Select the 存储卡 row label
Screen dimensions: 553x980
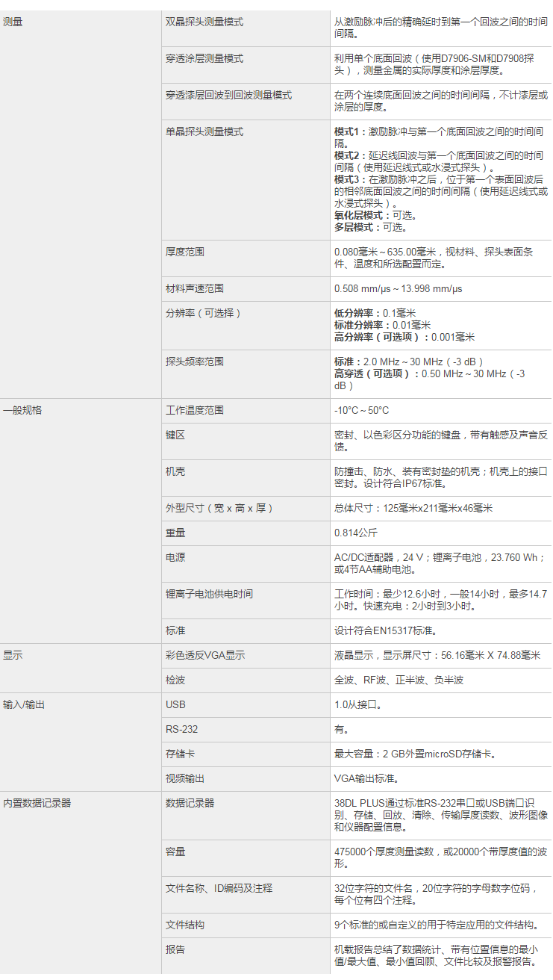click(x=180, y=754)
